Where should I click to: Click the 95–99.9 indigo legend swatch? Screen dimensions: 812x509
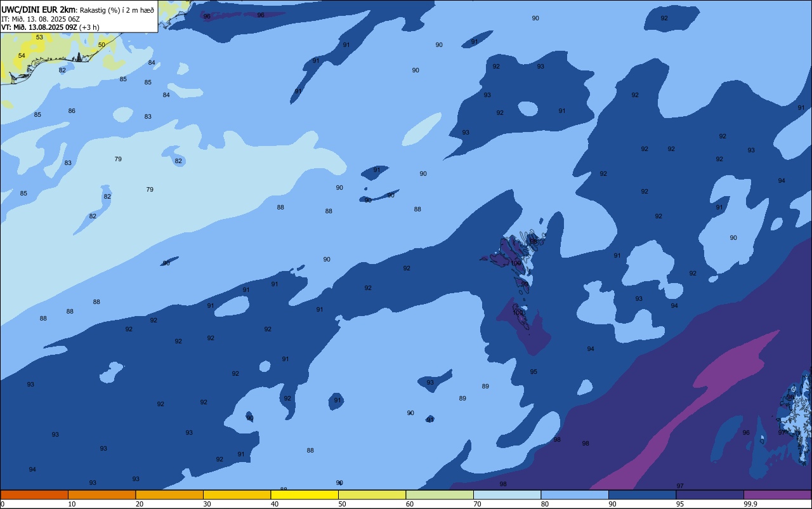(710, 494)
